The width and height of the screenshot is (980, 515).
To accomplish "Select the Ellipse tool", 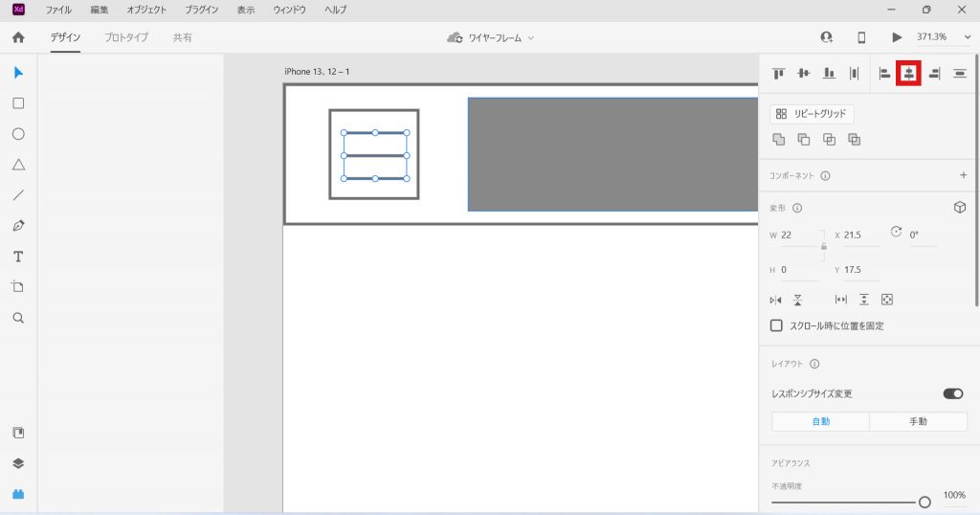I will (19, 134).
